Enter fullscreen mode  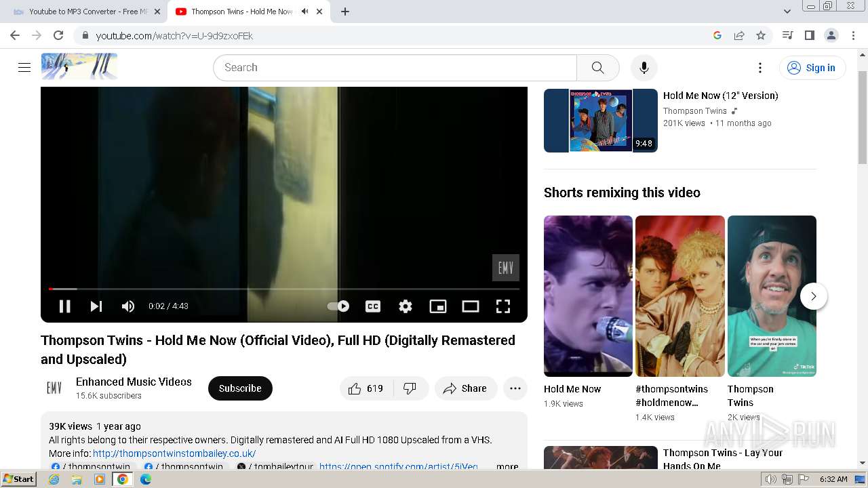tap(503, 306)
